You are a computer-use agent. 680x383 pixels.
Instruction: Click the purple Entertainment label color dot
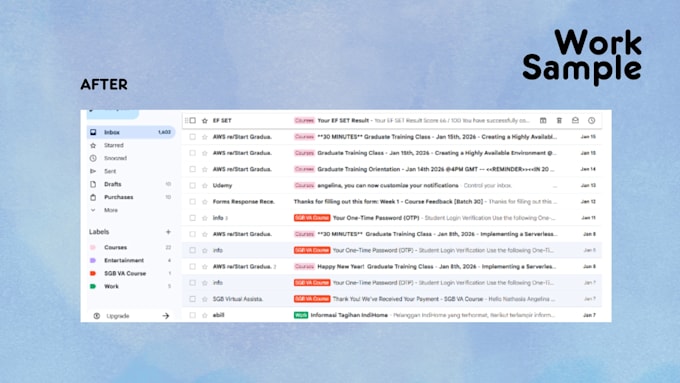tap(92, 261)
